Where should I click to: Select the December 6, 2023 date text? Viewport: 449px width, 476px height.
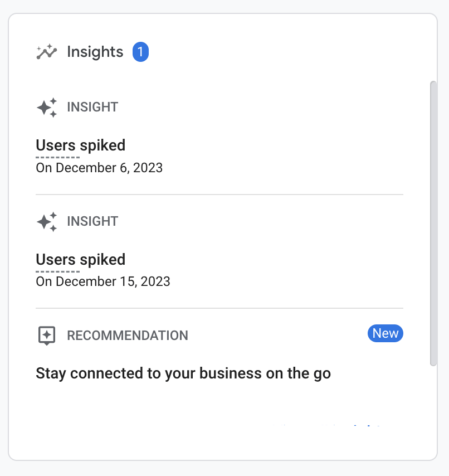pos(99,168)
